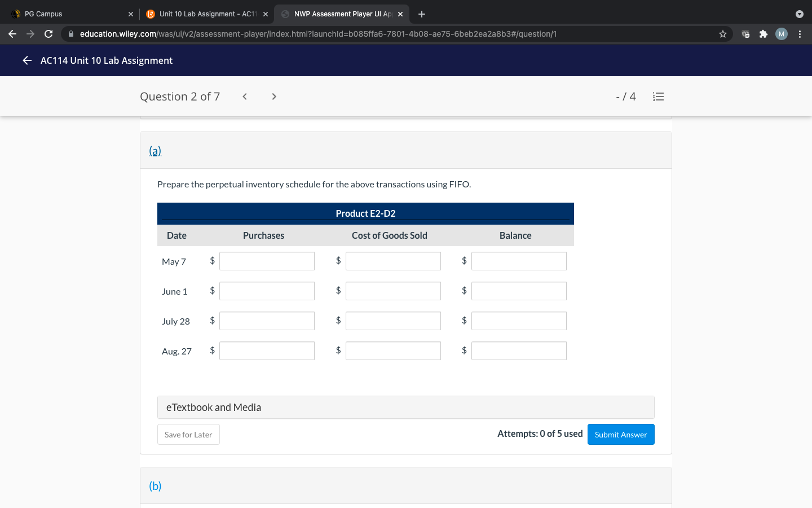Click the June 1 Cost of Goods Sold field

(393, 291)
